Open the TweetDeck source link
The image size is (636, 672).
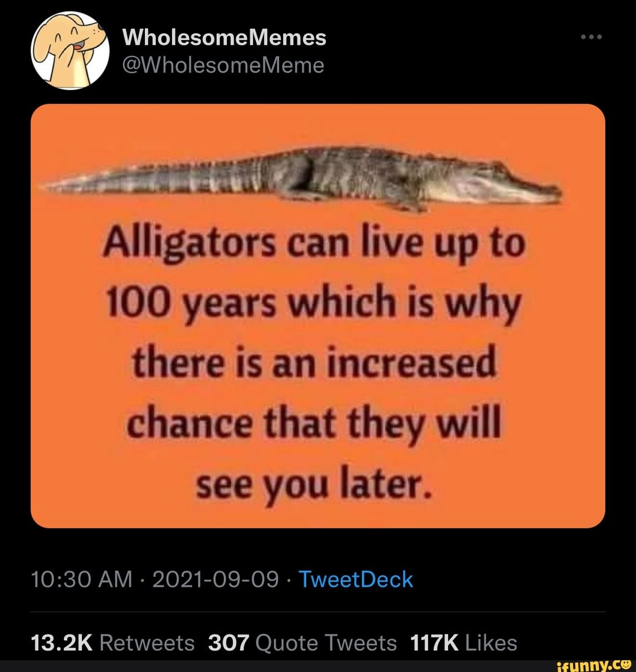(355, 579)
